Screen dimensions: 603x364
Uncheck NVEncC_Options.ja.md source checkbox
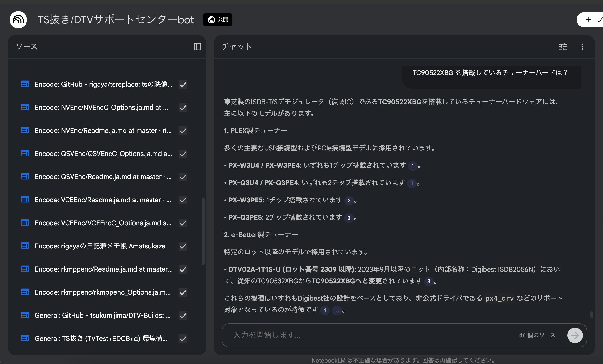(x=183, y=108)
